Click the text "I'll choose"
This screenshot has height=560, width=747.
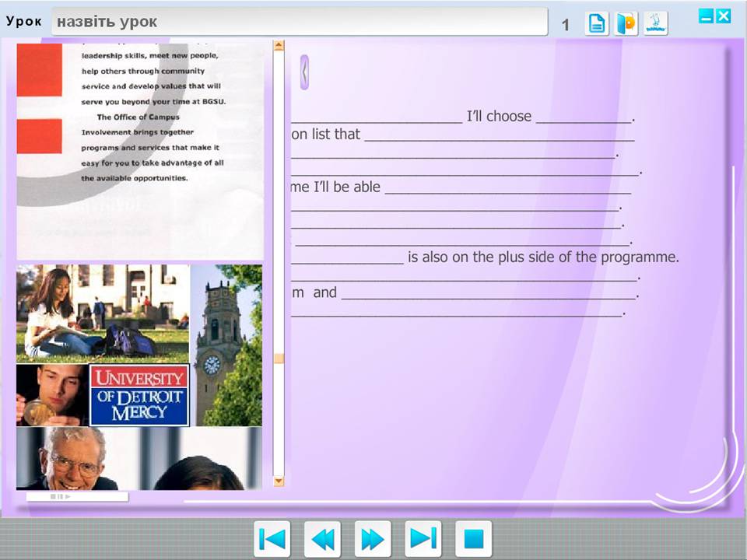click(499, 116)
